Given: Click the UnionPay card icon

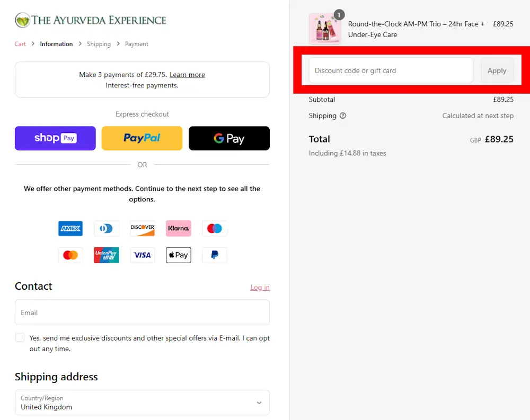Looking at the screenshot, I should pos(106,255).
